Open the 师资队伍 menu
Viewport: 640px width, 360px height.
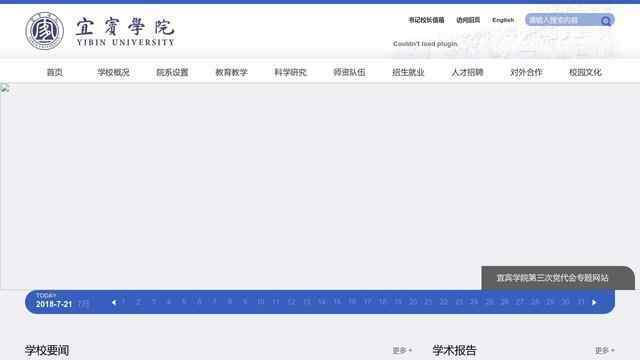pos(349,72)
